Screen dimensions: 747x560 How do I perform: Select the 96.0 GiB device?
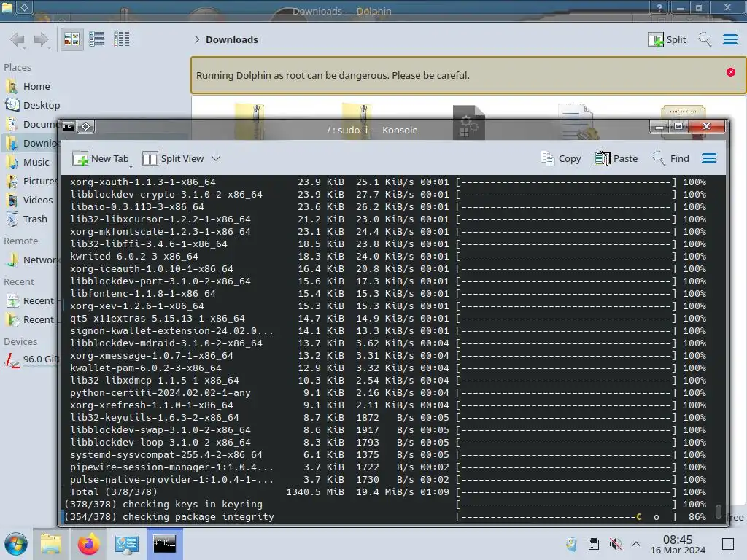click(x=31, y=359)
